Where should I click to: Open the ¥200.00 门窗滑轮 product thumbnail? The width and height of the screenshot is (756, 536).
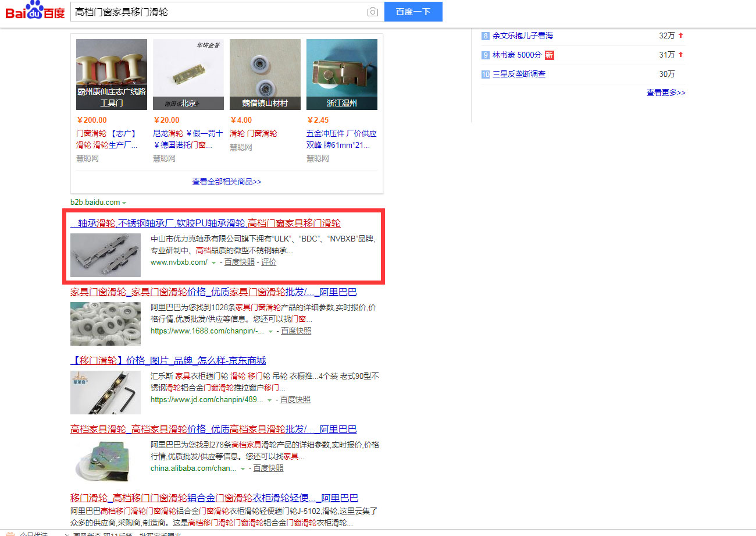pyautogui.click(x=112, y=74)
